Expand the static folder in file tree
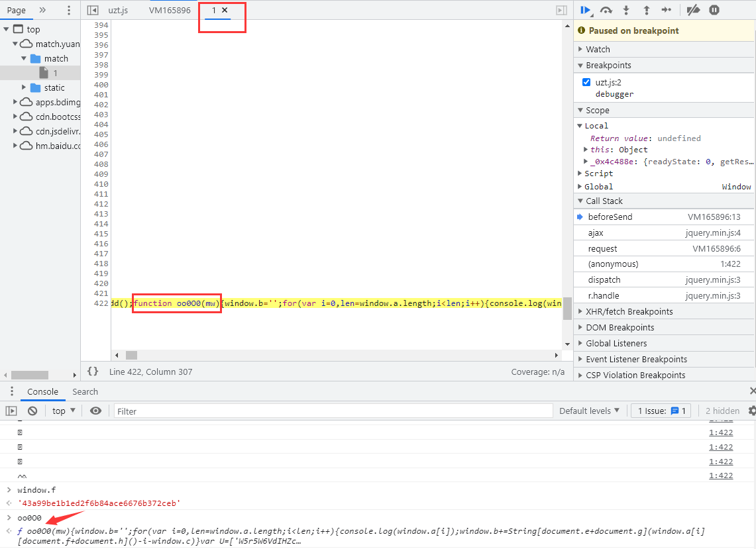Image resolution: width=756 pixels, height=549 pixels. pyautogui.click(x=25, y=87)
